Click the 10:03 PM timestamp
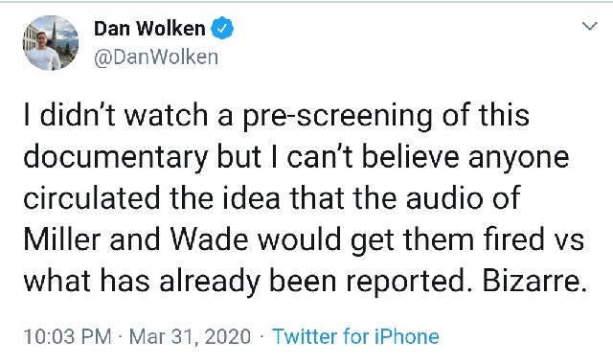613x364 pixels. click(68, 336)
